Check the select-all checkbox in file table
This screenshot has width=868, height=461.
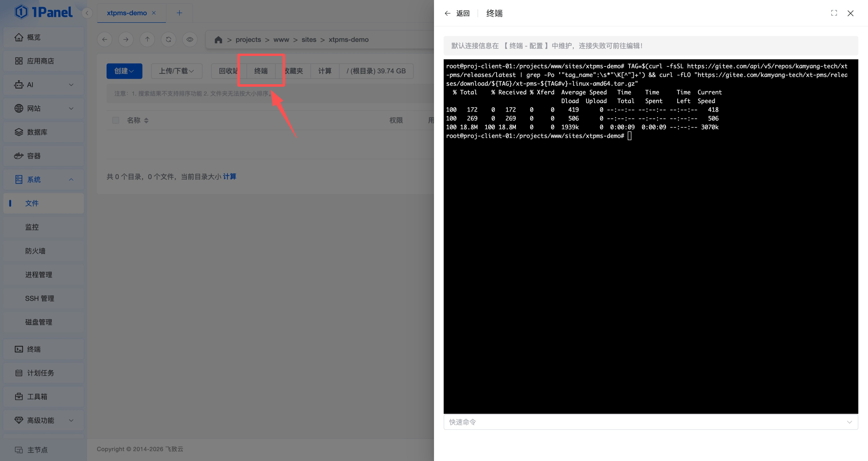pos(116,120)
